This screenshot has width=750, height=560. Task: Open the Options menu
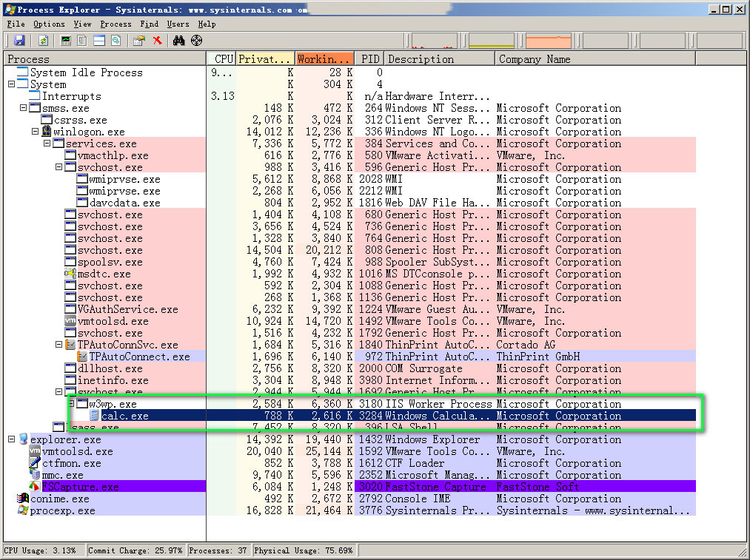pos(49,24)
